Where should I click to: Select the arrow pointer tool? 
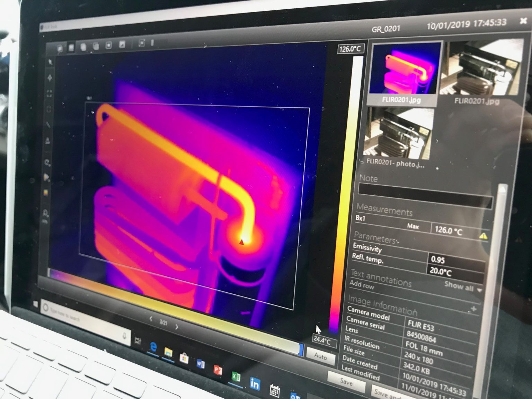coord(50,62)
